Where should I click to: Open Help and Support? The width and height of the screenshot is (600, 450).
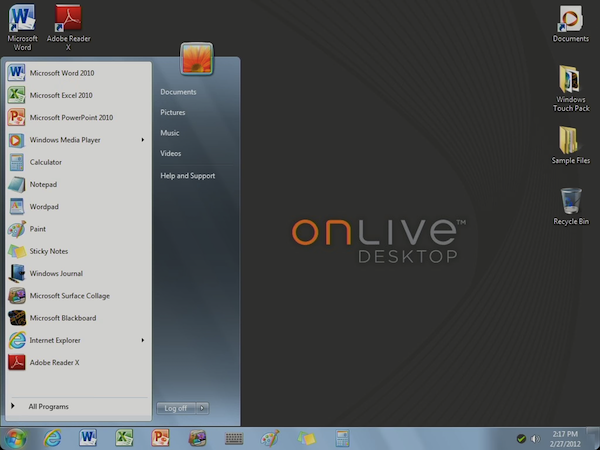point(188,176)
